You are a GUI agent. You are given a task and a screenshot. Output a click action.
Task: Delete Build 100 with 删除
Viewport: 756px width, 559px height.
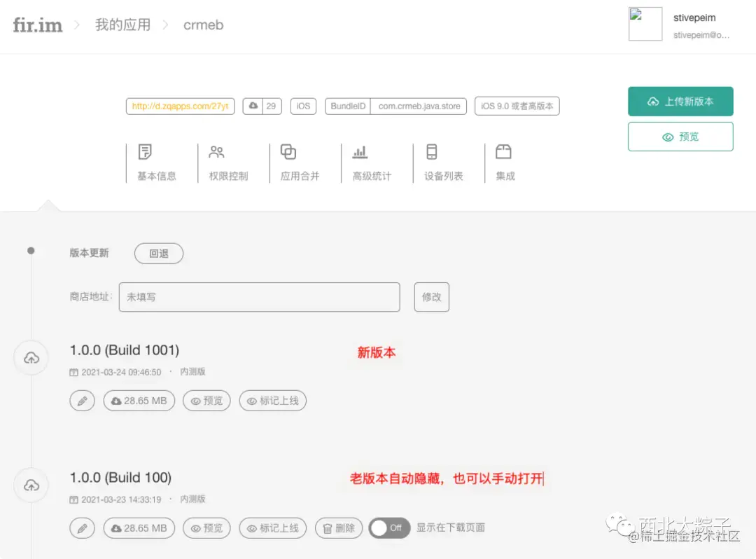point(339,528)
